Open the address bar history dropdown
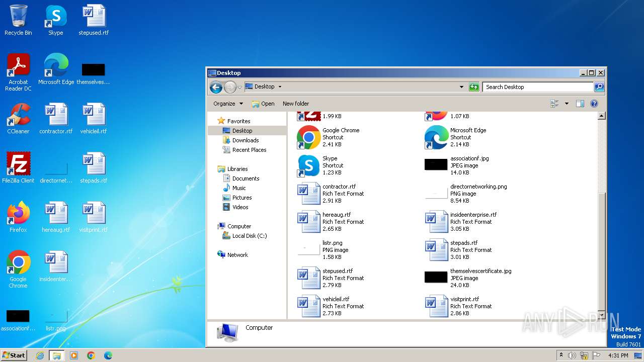Image resolution: width=644 pixels, height=362 pixels. [461, 87]
